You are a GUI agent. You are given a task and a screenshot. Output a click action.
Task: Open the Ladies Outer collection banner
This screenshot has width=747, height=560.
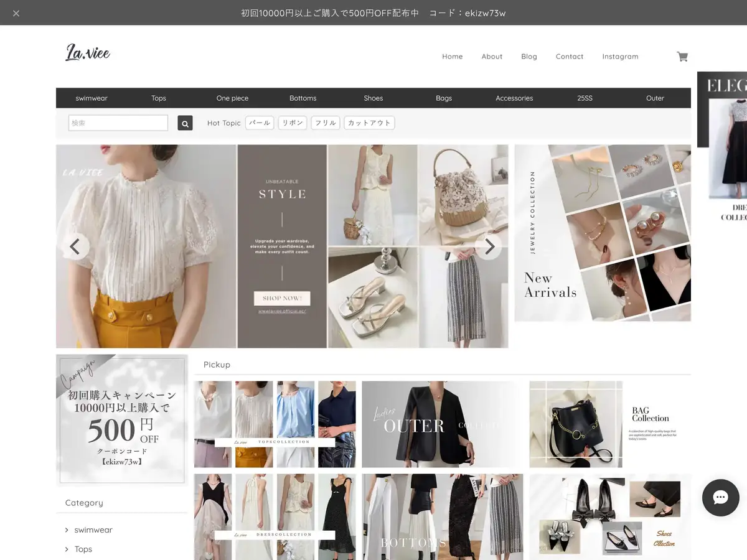[442, 424]
